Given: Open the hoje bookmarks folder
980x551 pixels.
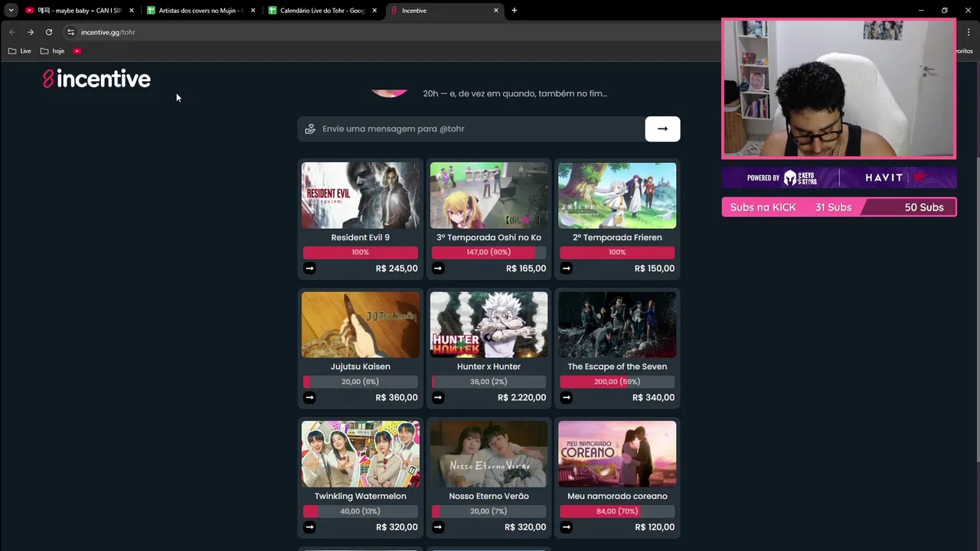Looking at the screenshot, I should [x=53, y=51].
